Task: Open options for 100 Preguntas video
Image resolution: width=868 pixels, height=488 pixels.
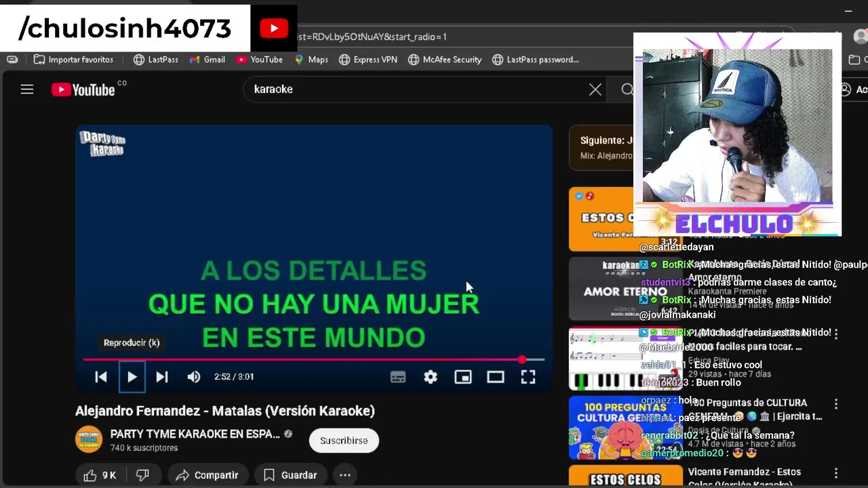Action: (x=835, y=404)
